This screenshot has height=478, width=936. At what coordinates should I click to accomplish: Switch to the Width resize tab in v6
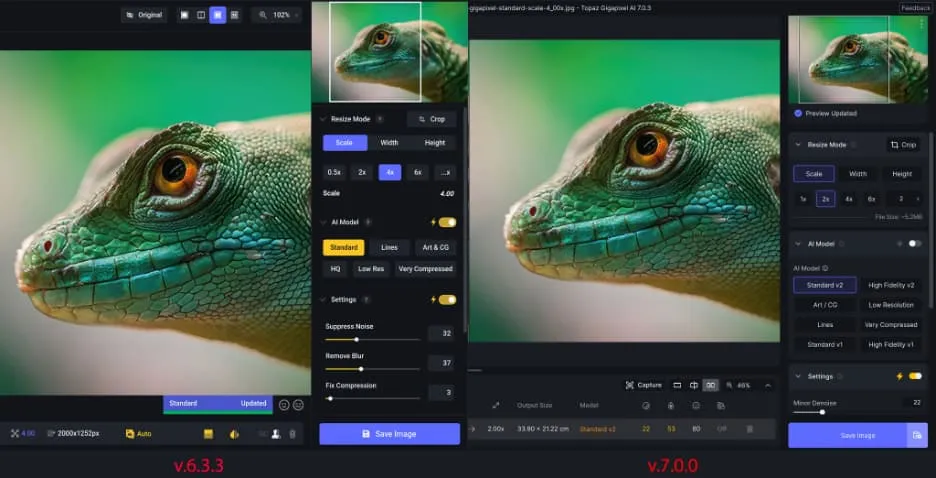pyautogui.click(x=389, y=143)
